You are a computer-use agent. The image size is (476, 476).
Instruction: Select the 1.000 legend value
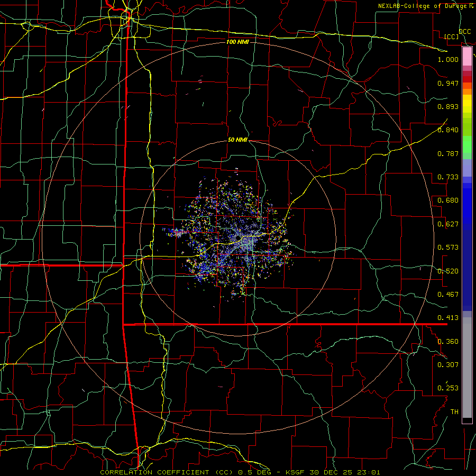point(448,59)
